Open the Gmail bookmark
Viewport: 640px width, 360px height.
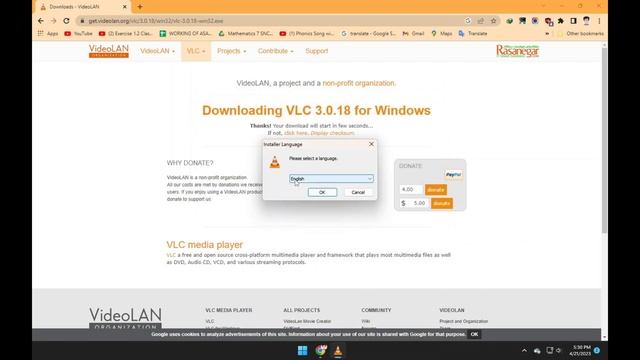413,33
